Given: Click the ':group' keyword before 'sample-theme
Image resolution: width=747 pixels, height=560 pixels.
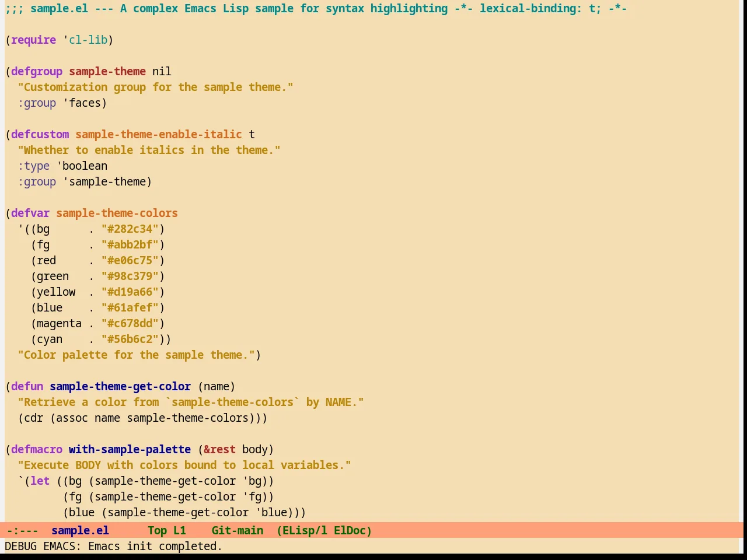Looking at the screenshot, I should (37, 181).
